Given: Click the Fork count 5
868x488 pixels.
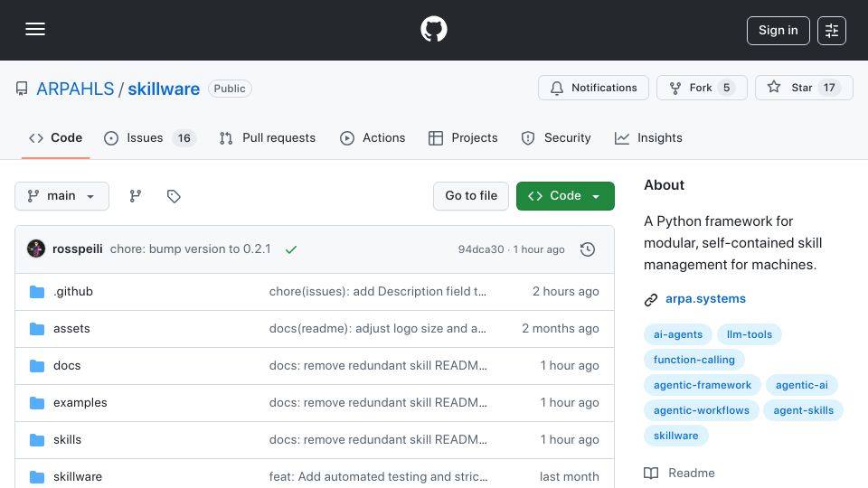Looking at the screenshot, I should click(x=726, y=88).
